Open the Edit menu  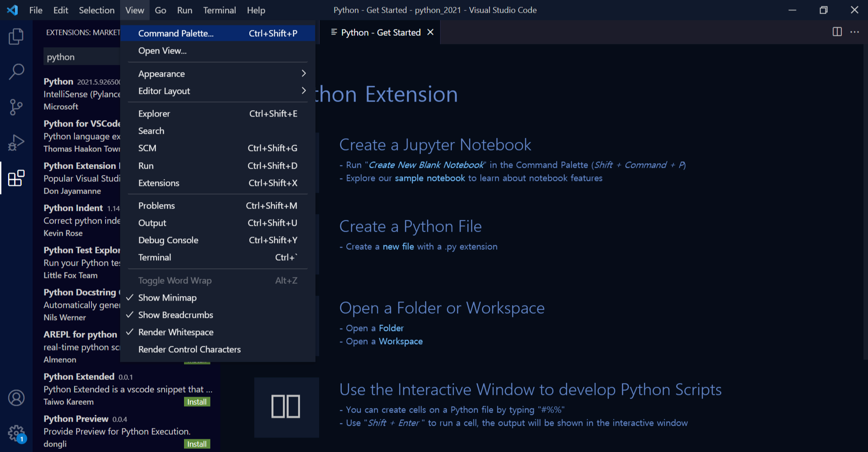click(x=61, y=10)
